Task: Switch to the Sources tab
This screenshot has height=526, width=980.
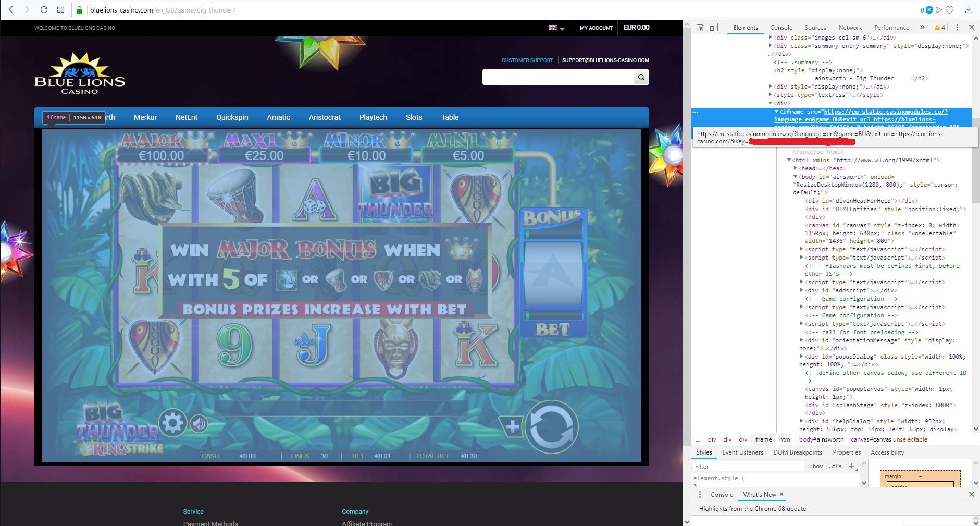Action: 815,28
